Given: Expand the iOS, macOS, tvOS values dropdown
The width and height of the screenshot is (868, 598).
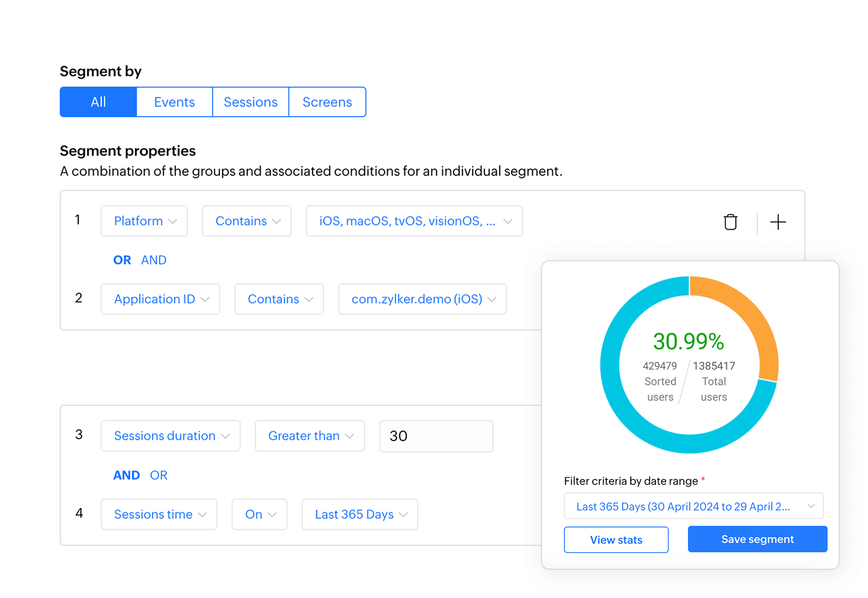Looking at the screenshot, I should click(x=414, y=221).
